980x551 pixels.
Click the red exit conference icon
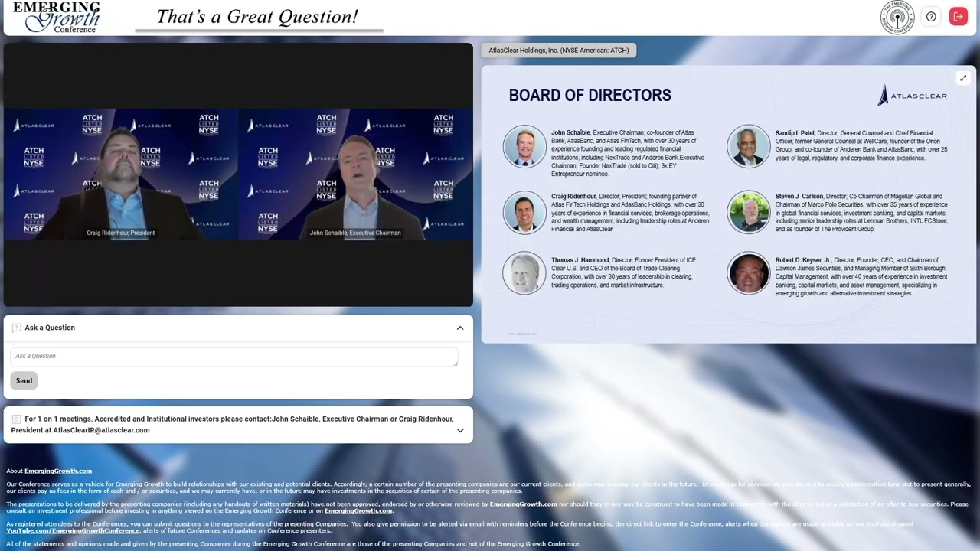coord(959,16)
